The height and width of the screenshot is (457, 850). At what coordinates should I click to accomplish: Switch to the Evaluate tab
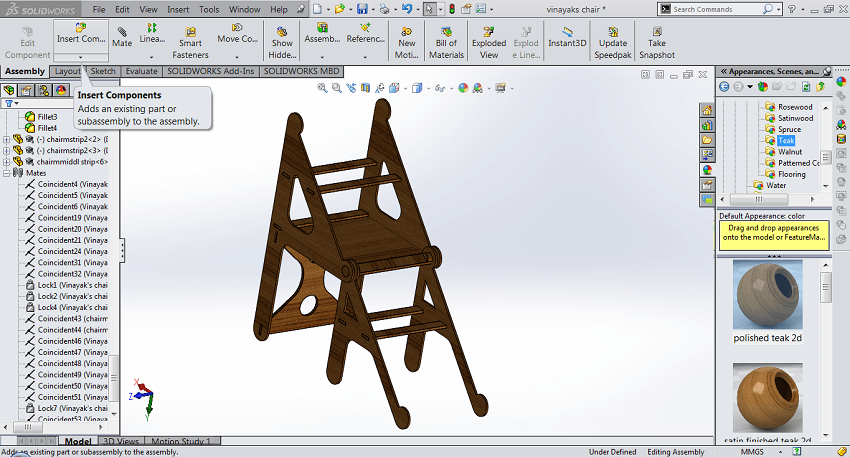click(141, 71)
